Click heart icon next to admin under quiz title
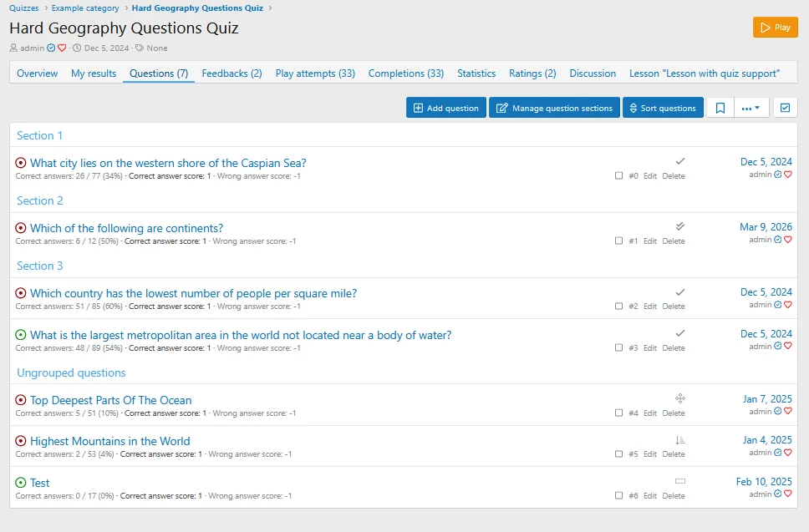 click(62, 48)
